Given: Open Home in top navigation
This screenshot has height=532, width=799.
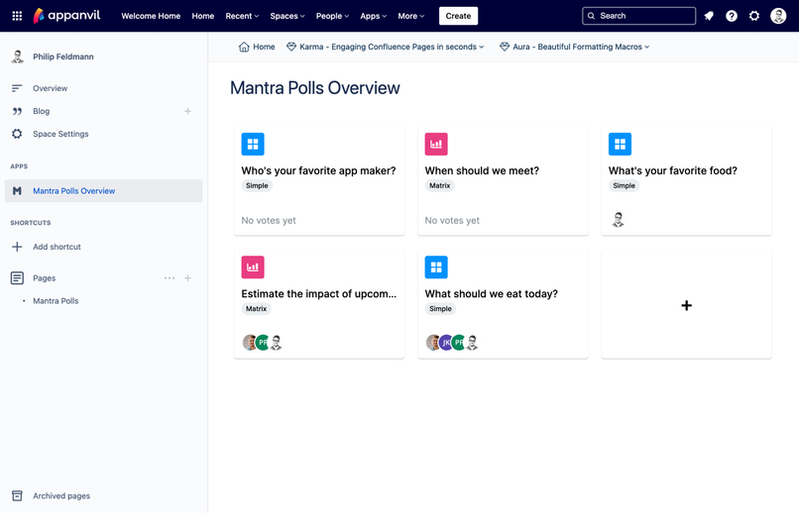Looking at the screenshot, I should tap(203, 16).
